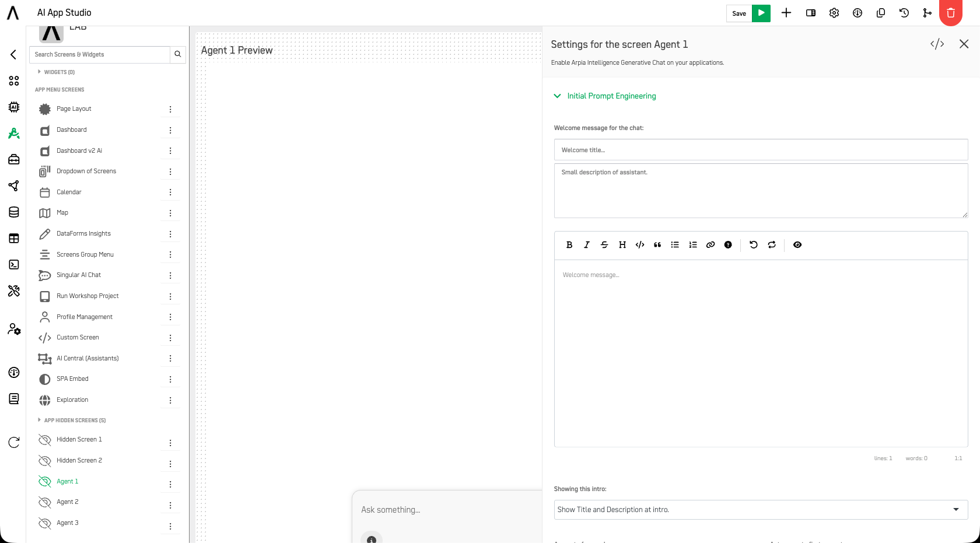Open markdown help icon in editor
This screenshot has width=980, height=543.
pyautogui.click(x=728, y=245)
